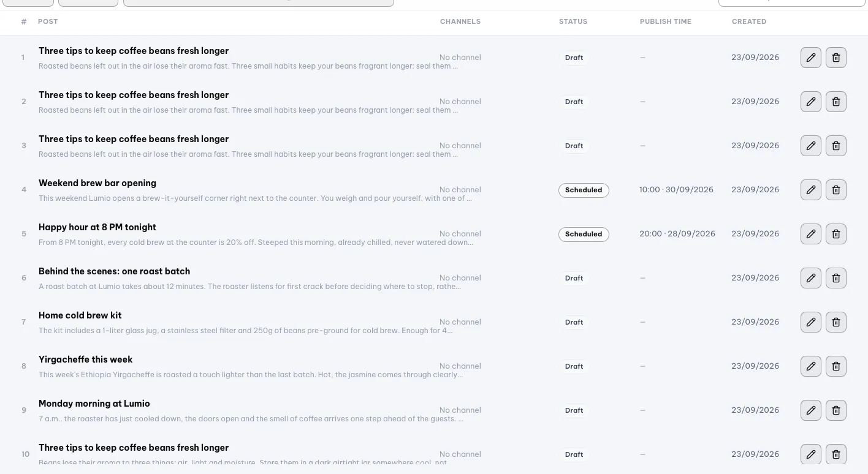Delete post number 3 using trash icon
Viewport: 868px width, 474px height.
(836, 146)
